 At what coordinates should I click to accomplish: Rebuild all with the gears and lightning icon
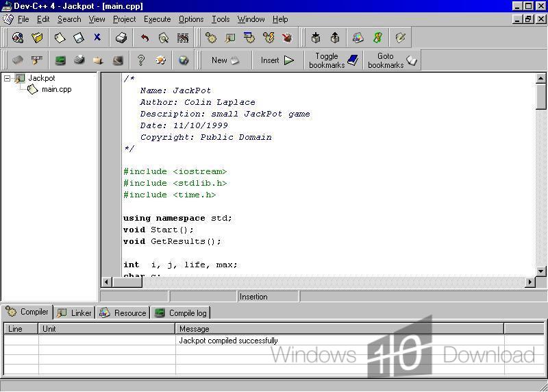pos(269,38)
